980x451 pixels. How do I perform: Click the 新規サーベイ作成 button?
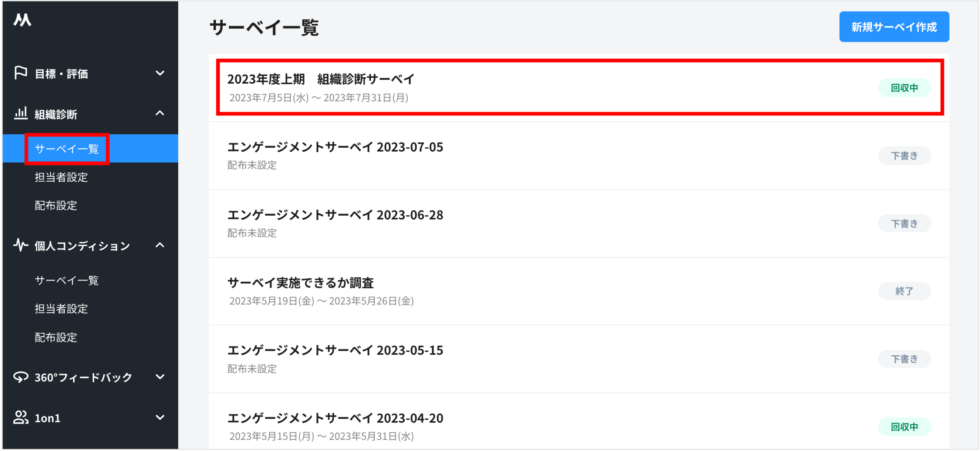point(894,27)
